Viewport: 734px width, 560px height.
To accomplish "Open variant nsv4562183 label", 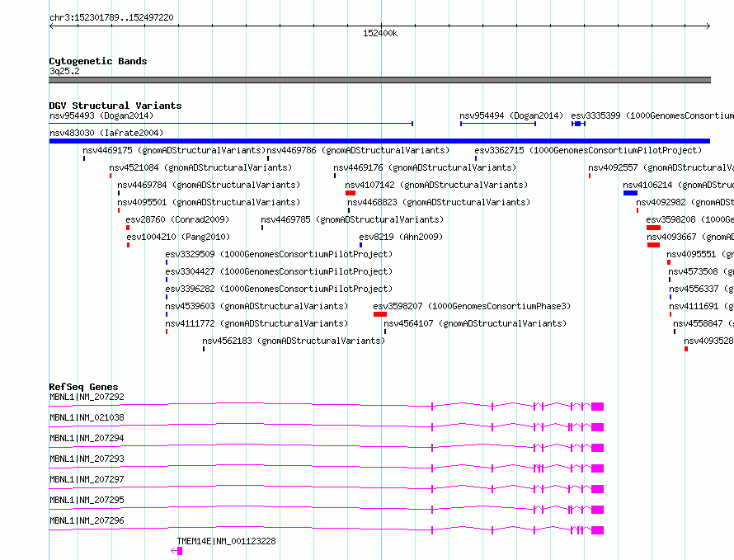I will tap(294, 341).
